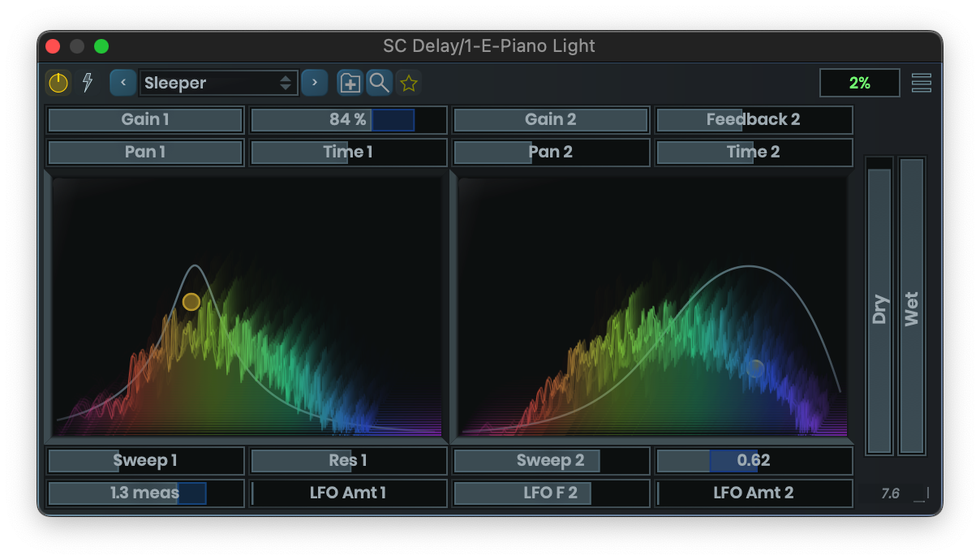
Task: Click the vertical Dry level slider
Action: [x=879, y=306]
